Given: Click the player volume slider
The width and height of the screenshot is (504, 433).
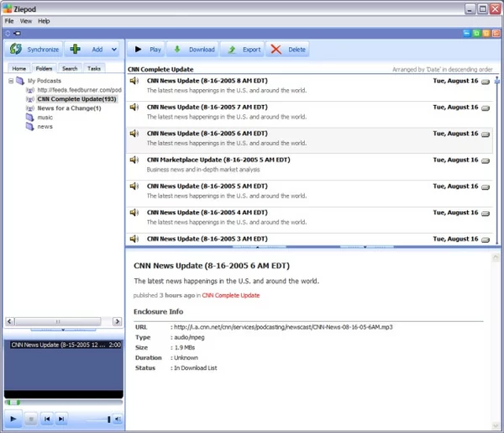Looking at the screenshot, I should click(98, 420).
